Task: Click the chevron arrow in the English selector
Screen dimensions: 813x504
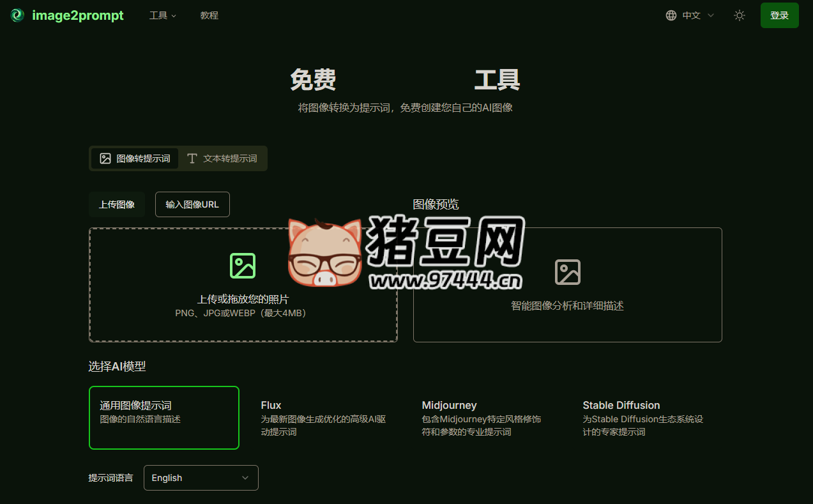Action: pos(245,478)
